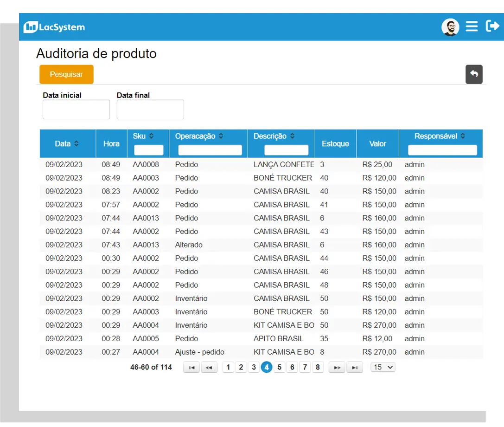Sort table by Data column
The image size is (504, 427).
click(x=76, y=144)
